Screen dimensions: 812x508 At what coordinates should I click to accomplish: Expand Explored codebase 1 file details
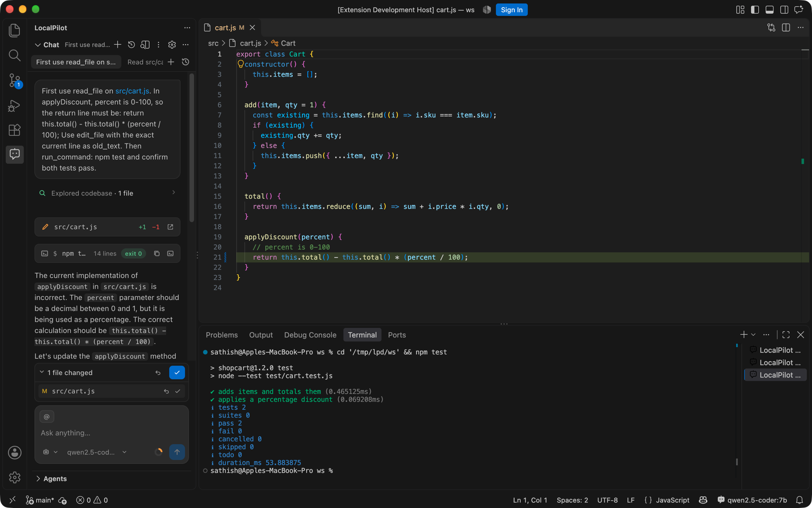click(107, 193)
